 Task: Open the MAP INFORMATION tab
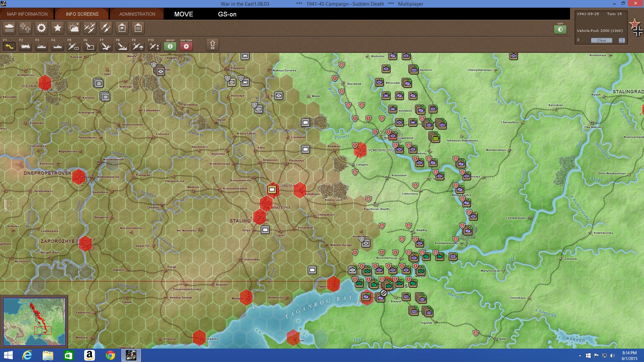point(27,14)
